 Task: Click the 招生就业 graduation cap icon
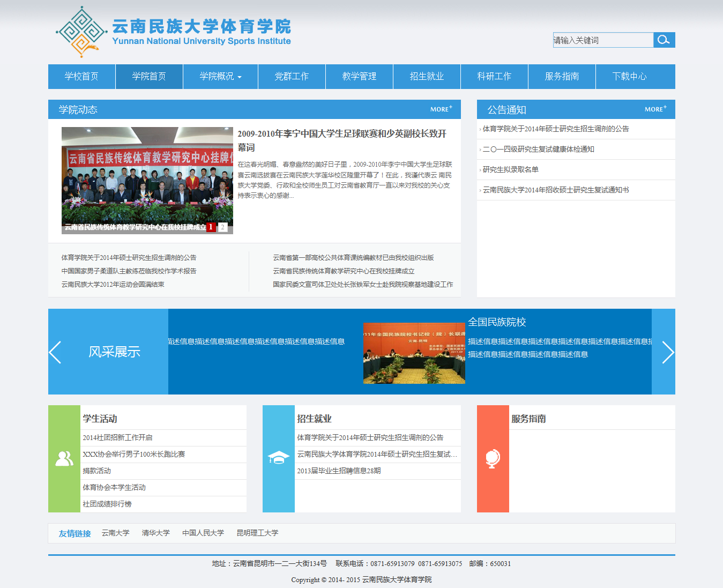point(279,458)
